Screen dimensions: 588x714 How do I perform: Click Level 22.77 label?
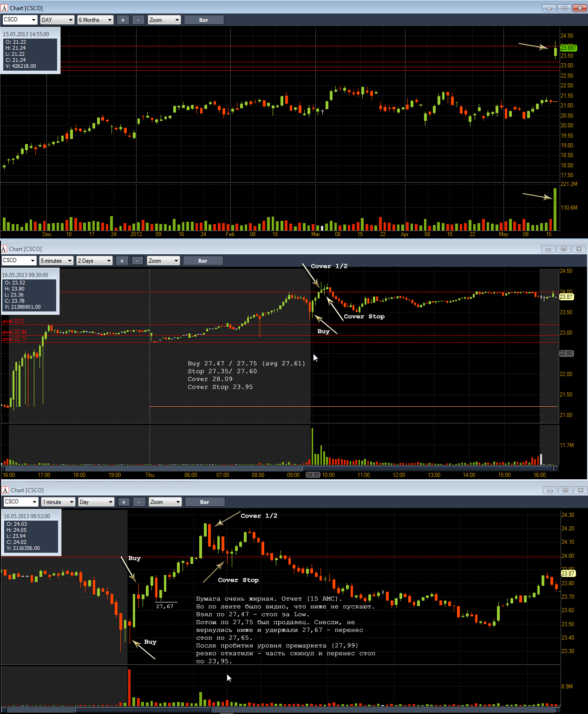point(14,339)
